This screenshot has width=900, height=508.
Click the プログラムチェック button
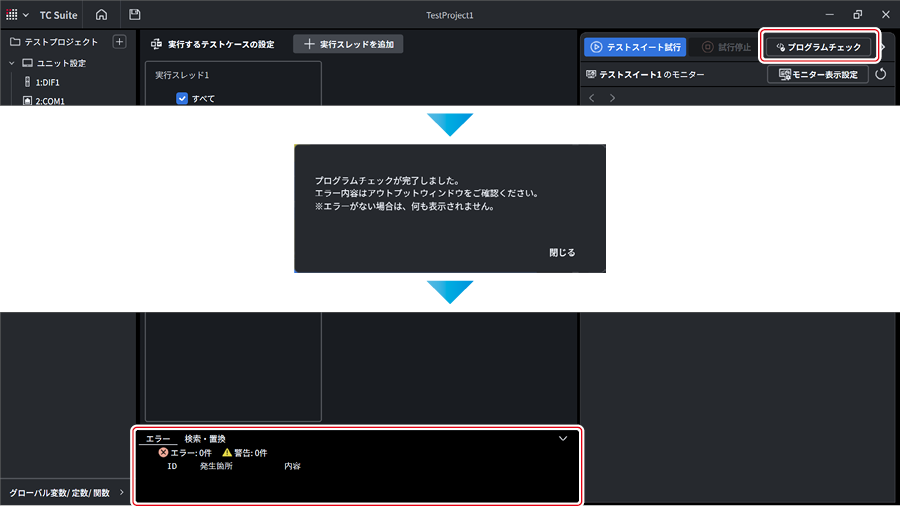818,47
